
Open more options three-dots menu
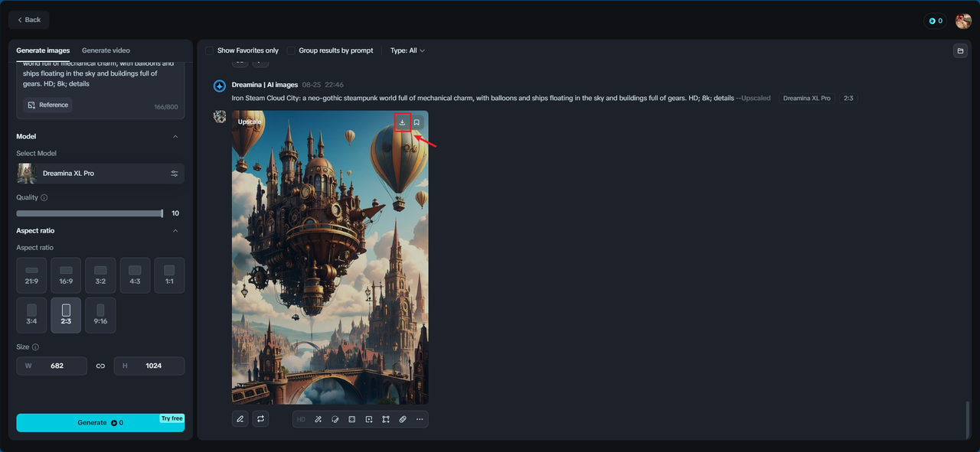pyautogui.click(x=420, y=419)
